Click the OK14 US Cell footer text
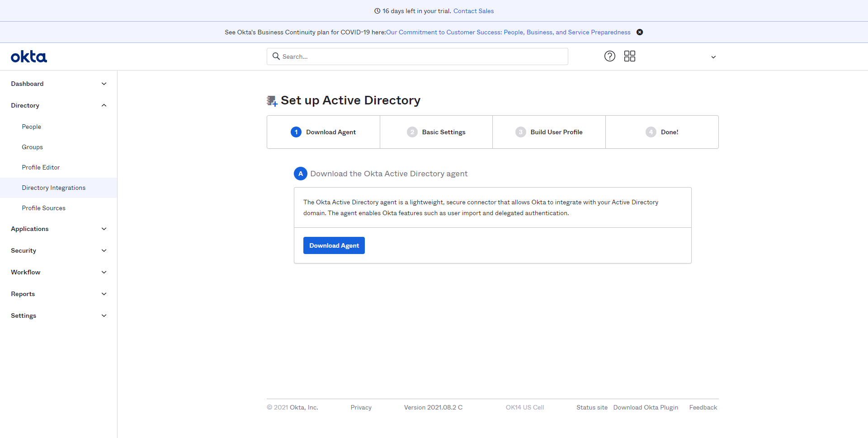 [525, 407]
